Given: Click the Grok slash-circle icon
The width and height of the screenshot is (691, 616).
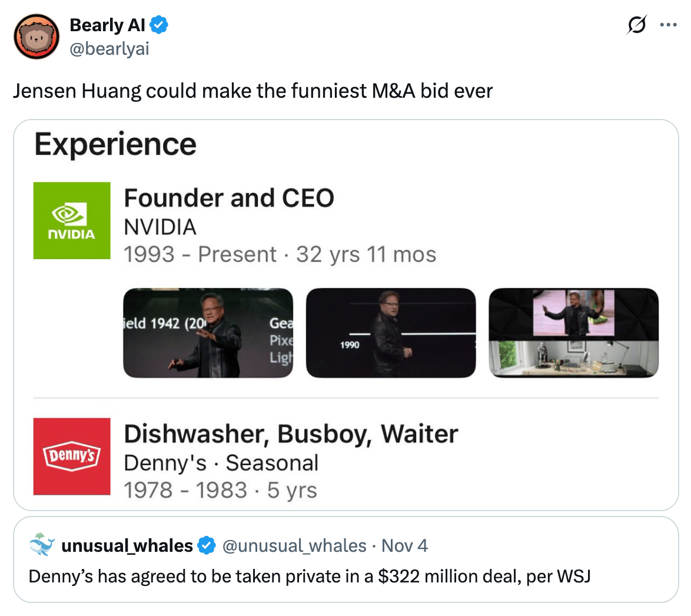Looking at the screenshot, I should click(637, 25).
